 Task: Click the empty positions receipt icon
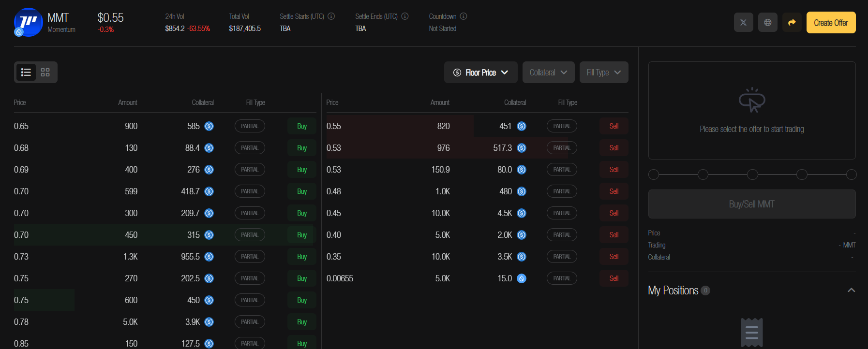[752, 333]
